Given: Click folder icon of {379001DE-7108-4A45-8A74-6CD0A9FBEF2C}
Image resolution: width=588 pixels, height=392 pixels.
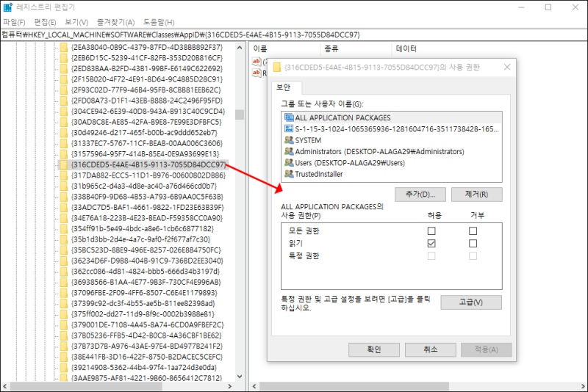Looking at the screenshot, I should pos(64,324).
